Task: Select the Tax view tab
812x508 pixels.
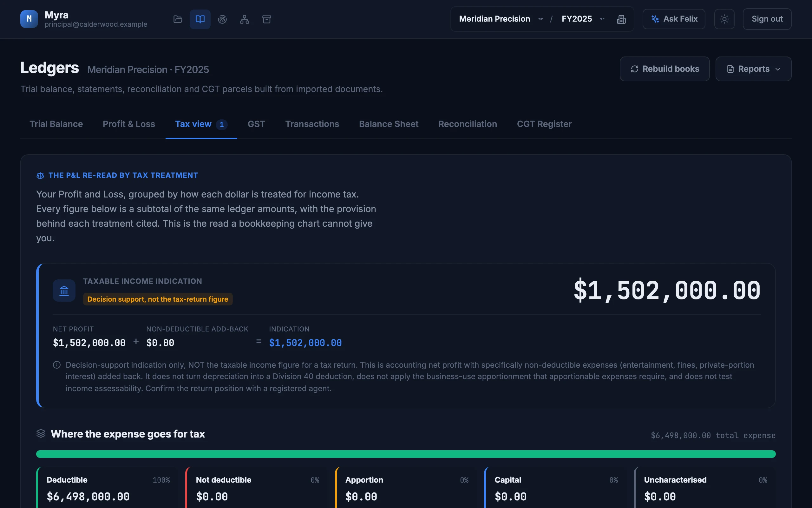Action: coord(201,124)
